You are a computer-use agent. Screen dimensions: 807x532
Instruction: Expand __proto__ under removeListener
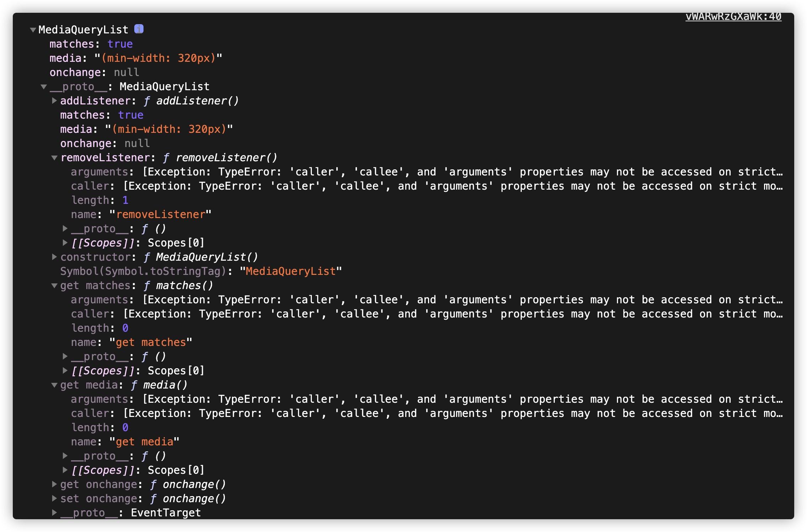65,228
